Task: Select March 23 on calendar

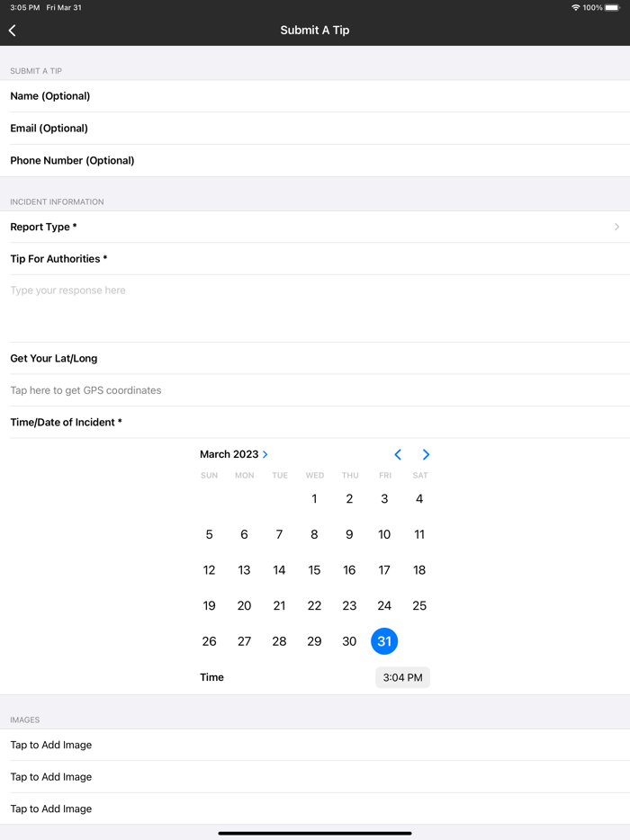Action: (x=349, y=605)
